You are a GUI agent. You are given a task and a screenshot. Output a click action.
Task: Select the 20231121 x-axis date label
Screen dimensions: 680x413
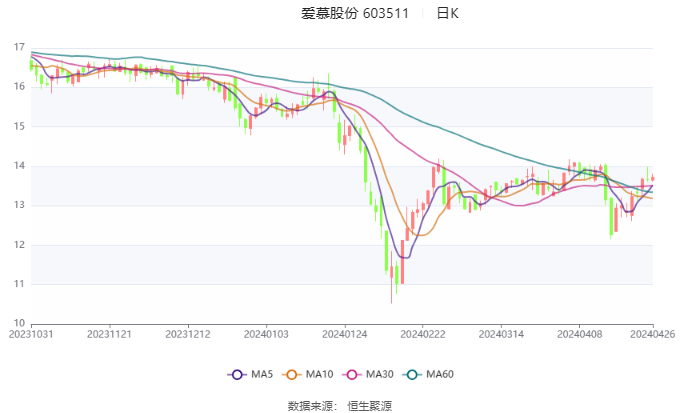(109, 334)
